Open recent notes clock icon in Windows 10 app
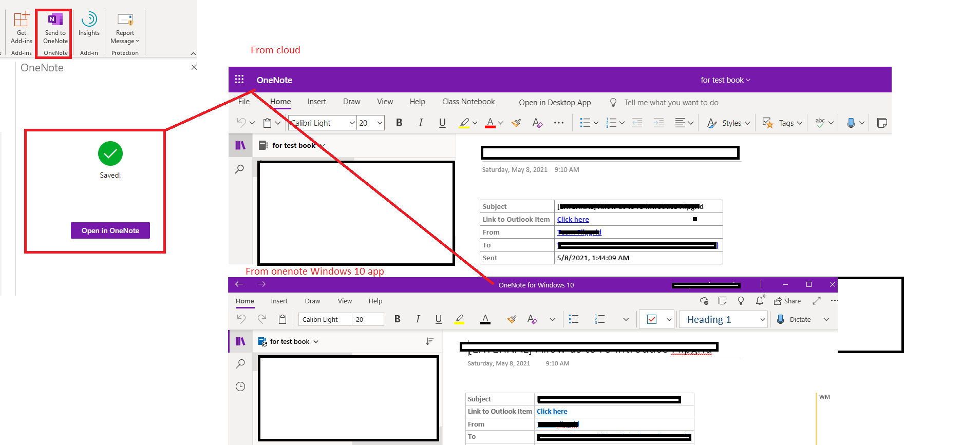Viewport: 980px width, 445px height. click(x=240, y=386)
